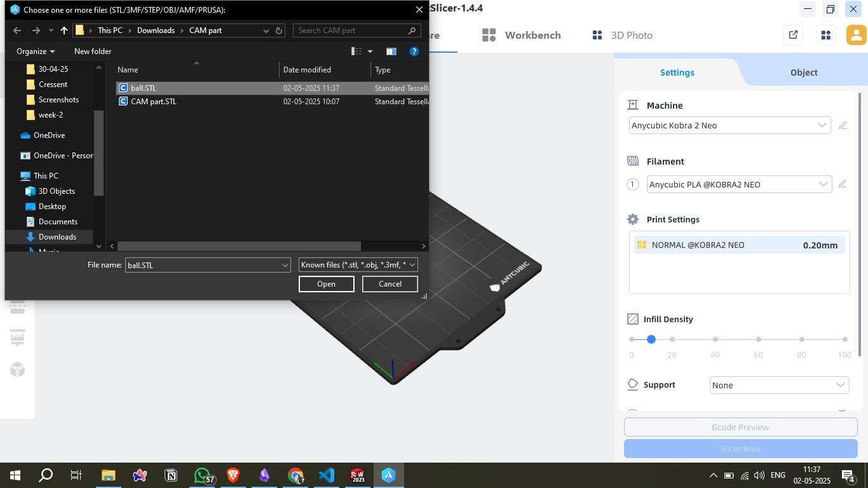Click the File name input field
The width and height of the screenshot is (868, 488).
pos(203,265)
